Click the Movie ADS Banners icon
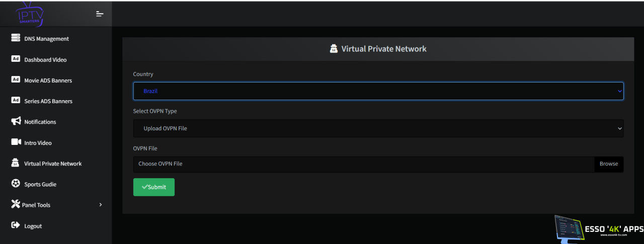 point(16,79)
